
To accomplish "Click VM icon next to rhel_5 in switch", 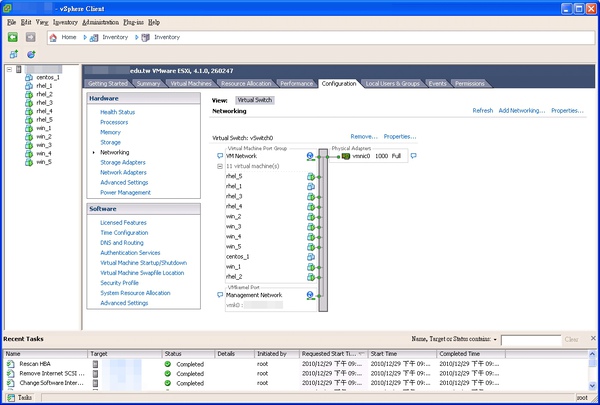I will (x=311, y=176).
